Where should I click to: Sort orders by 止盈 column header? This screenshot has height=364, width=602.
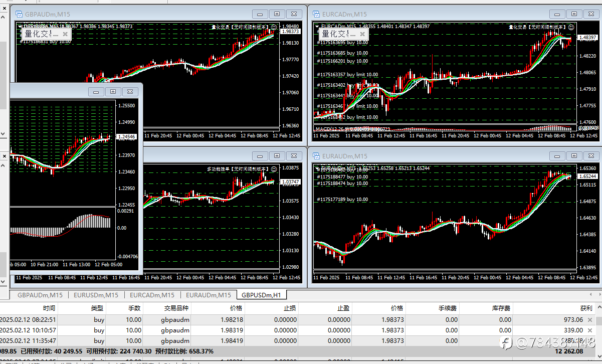tap(326, 308)
